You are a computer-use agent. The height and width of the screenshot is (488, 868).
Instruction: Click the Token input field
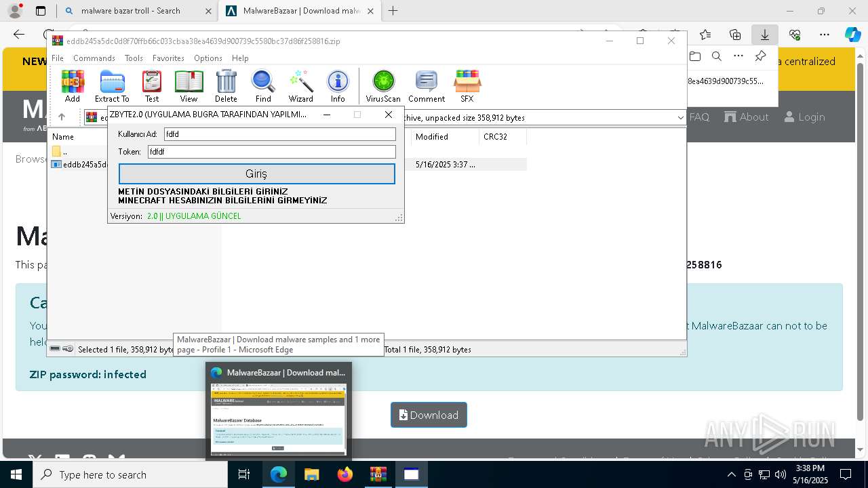271,152
